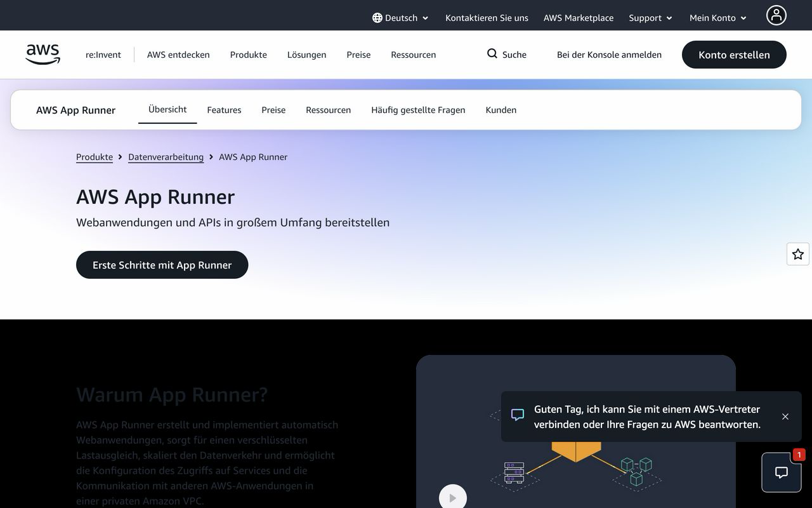Close the AWS-Vertreter chat popup
The height and width of the screenshot is (508, 812).
[785, 417]
